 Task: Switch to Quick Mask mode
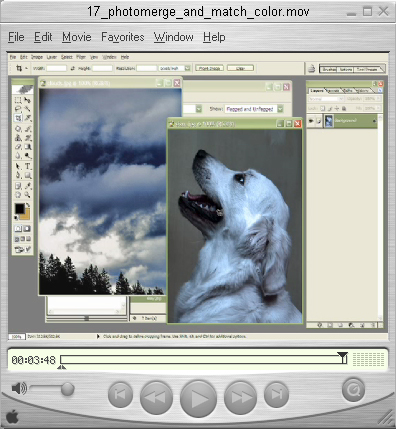[27, 228]
